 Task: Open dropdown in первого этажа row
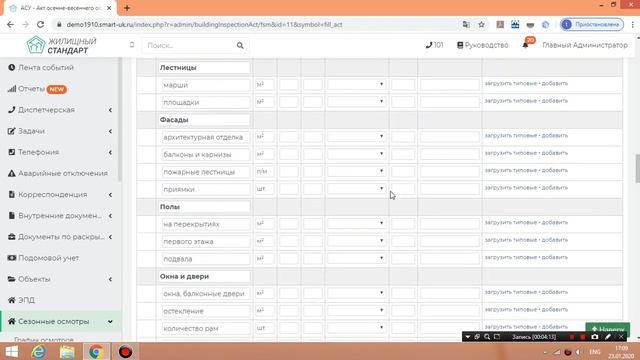(356, 241)
